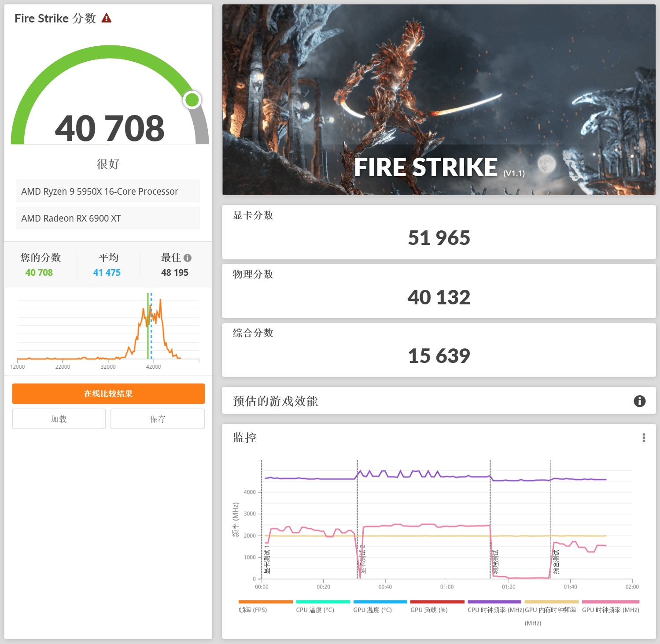Image resolution: width=660 pixels, height=644 pixels.
Task: Open the three-dot menu in 监控 panel
Action: pyautogui.click(x=644, y=437)
